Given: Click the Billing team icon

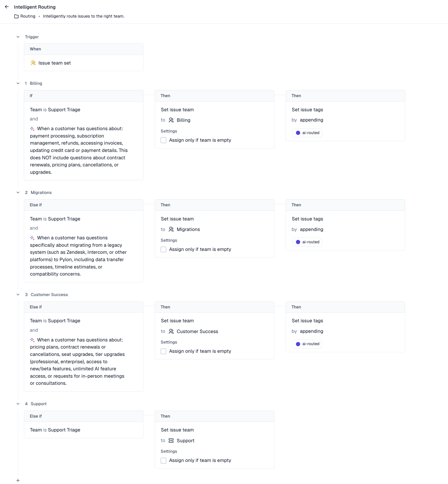Looking at the screenshot, I should tap(171, 120).
